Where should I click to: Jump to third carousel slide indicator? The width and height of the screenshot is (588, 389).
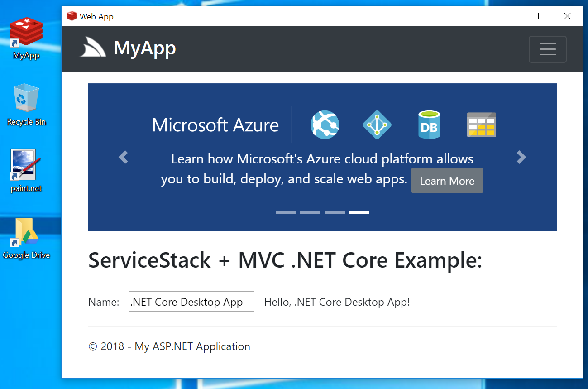tap(335, 212)
